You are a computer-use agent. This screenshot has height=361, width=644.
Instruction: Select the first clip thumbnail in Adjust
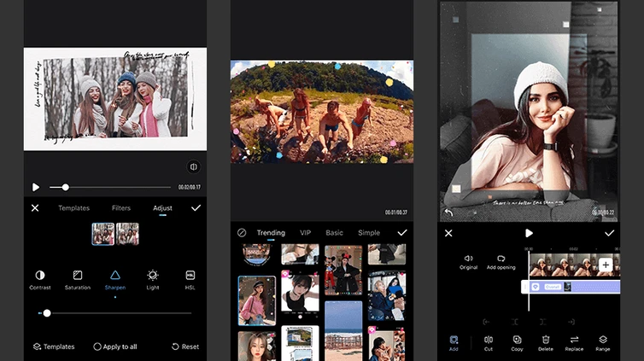[x=103, y=234]
